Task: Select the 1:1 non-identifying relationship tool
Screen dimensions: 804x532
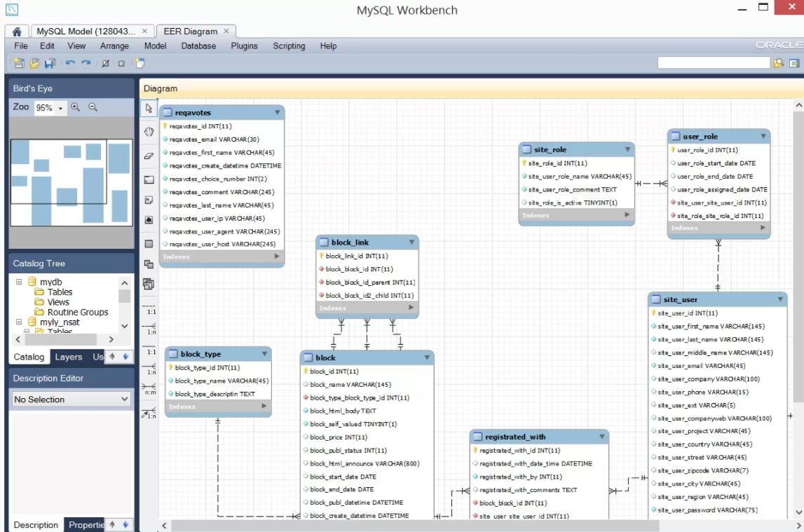Action: pyautogui.click(x=149, y=309)
